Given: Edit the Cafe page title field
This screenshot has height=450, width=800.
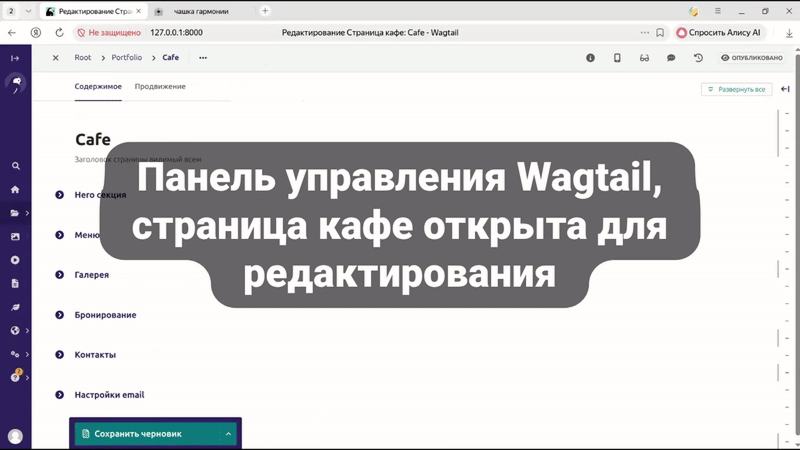Looking at the screenshot, I should click(x=93, y=139).
